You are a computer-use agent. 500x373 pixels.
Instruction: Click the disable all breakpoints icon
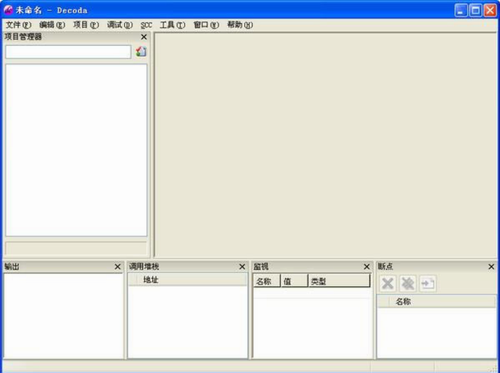[x=407, y=284]
